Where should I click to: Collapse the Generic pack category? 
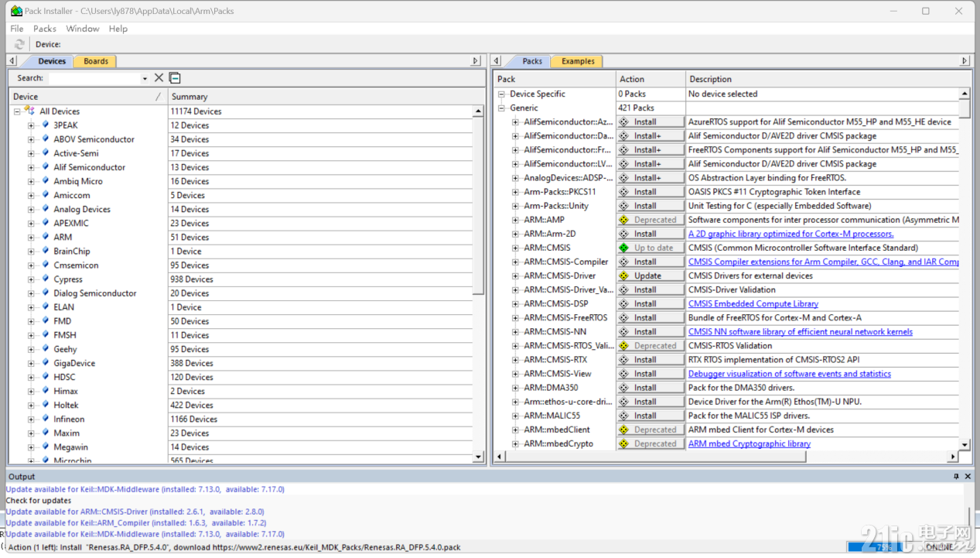click(502, 108)
